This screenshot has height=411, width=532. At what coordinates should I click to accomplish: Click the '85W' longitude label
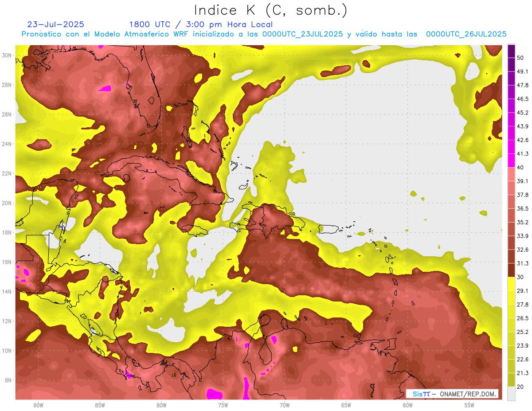pyautogui.click(x=100, y=405)
